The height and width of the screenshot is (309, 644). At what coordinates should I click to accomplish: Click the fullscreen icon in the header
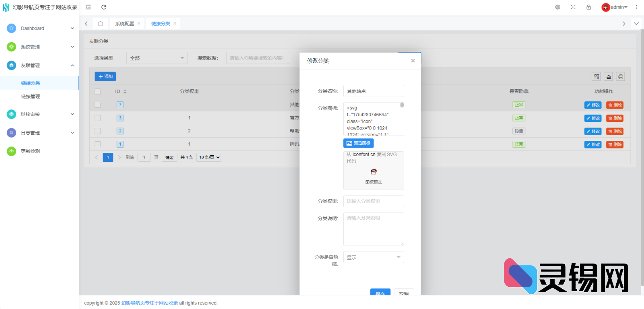point(573,7)
